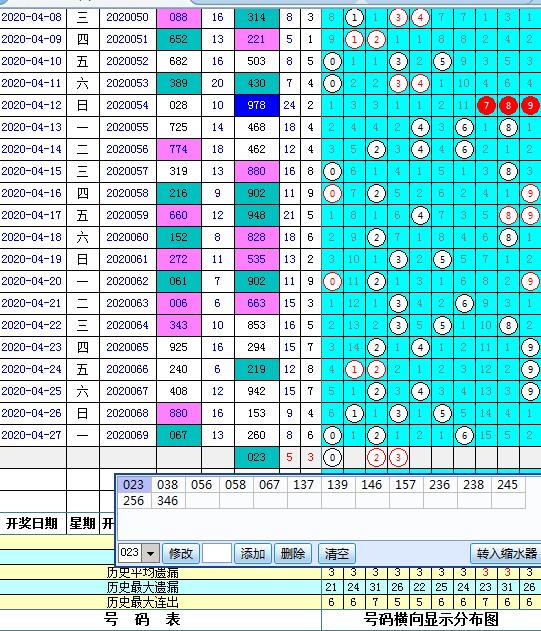
Task: Click the 添加 button
Action: tap(253, 554)
